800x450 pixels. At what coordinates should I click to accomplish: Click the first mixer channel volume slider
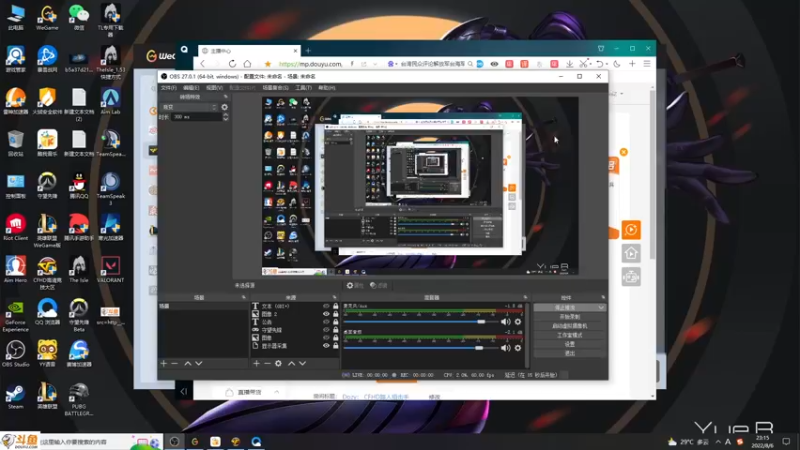pos(420,322)
